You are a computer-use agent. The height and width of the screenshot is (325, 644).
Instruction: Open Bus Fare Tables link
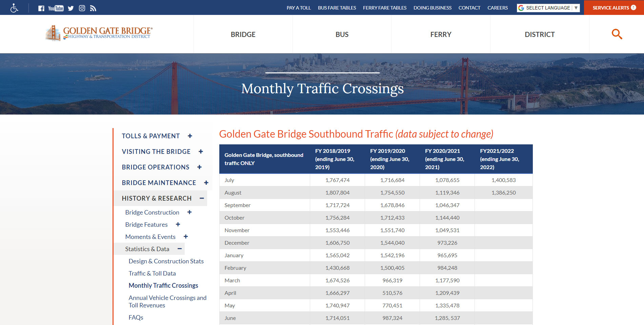click(x=337, y=8)
